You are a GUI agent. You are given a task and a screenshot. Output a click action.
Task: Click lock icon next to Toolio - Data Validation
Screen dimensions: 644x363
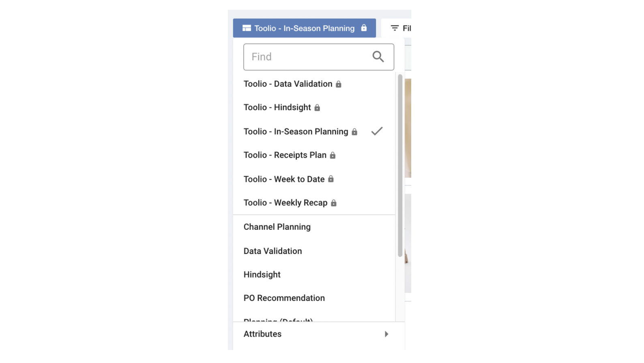click(x=339, y=84)
